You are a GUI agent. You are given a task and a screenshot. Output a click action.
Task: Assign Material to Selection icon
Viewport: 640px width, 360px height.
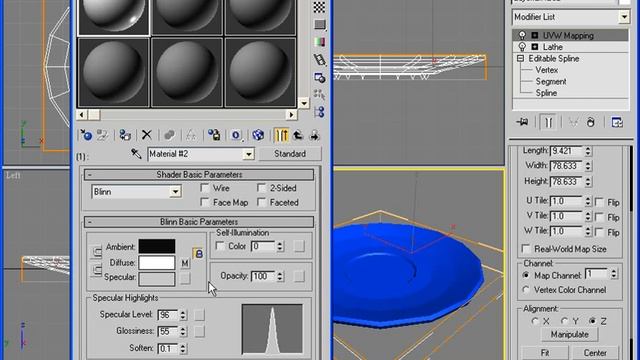(x=125, y=135)
